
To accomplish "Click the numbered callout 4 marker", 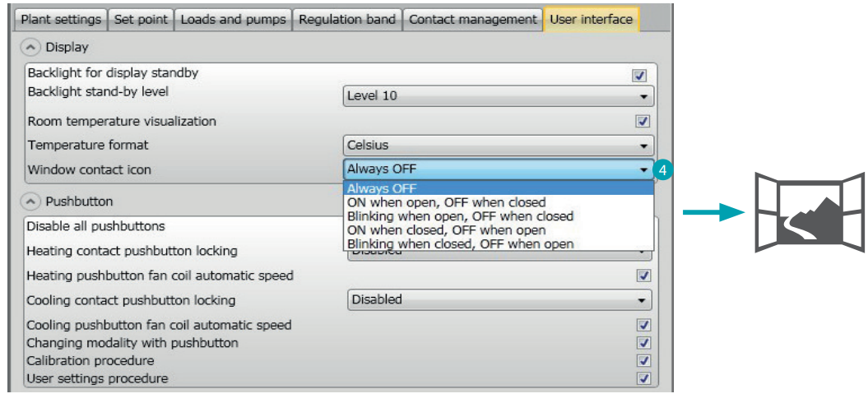I will [662, 170].
